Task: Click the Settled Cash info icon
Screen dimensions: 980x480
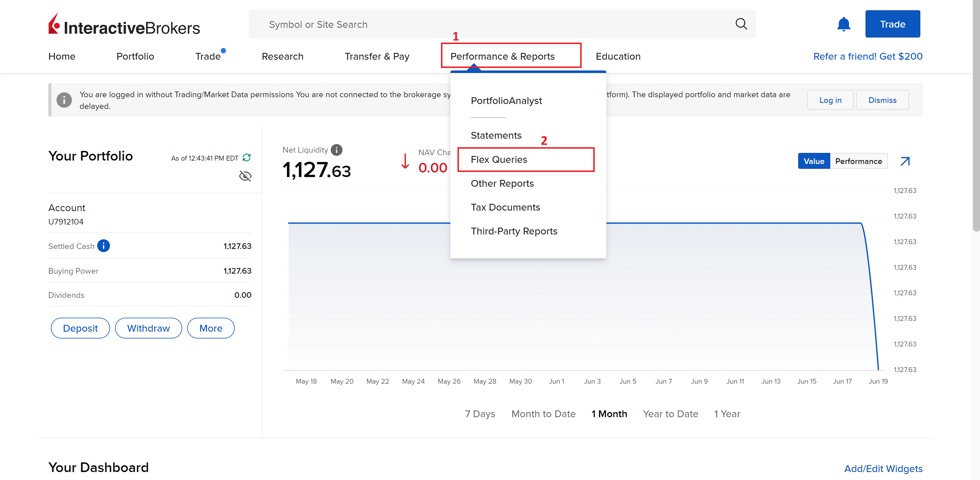Action: click(x=103, y=246)
